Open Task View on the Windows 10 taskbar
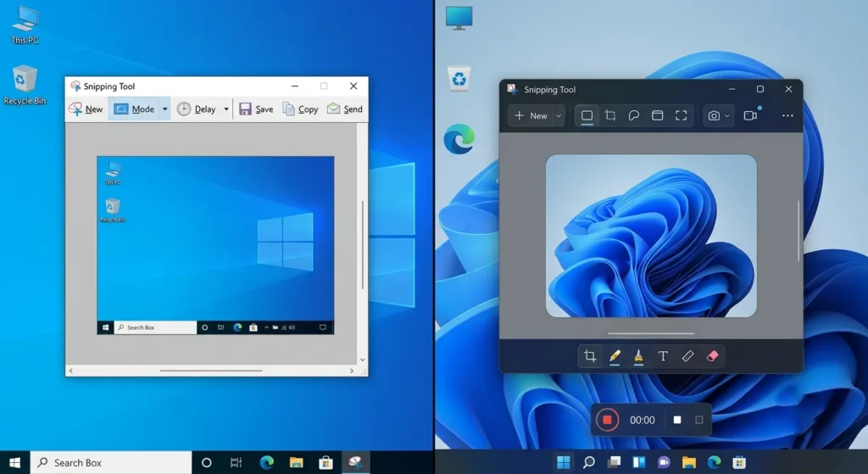 pyautogui.click(x=236, y=462)
